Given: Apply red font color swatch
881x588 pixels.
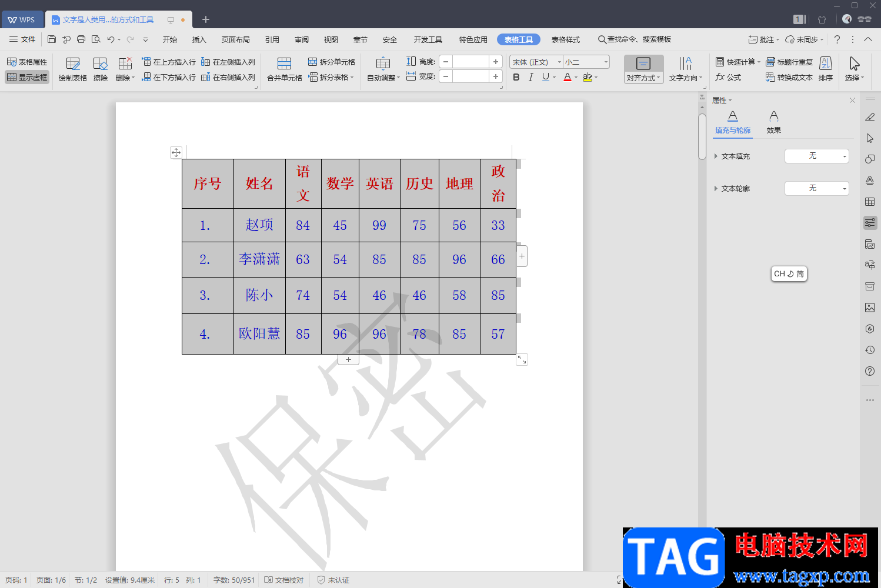Looking at the screenshot, I should click(x=568, y=77).
